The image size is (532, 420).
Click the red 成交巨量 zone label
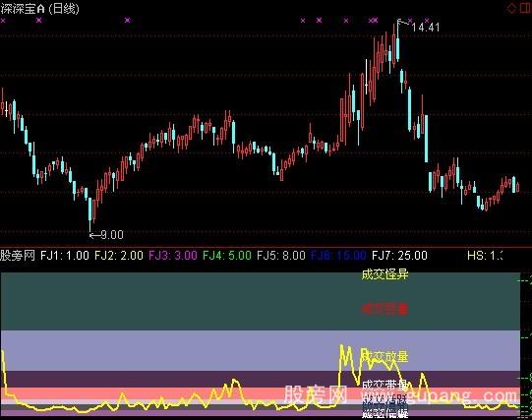click(384, 309)
